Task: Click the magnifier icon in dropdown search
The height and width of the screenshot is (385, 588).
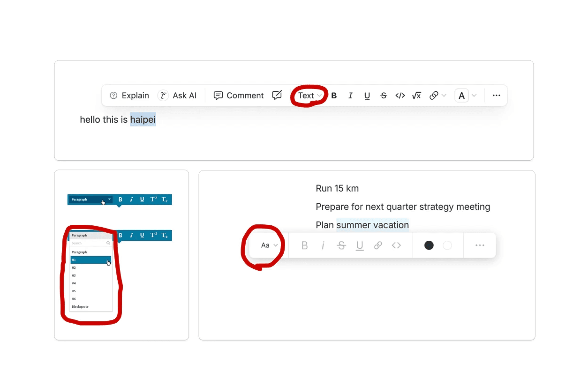Action: point(108,243)
